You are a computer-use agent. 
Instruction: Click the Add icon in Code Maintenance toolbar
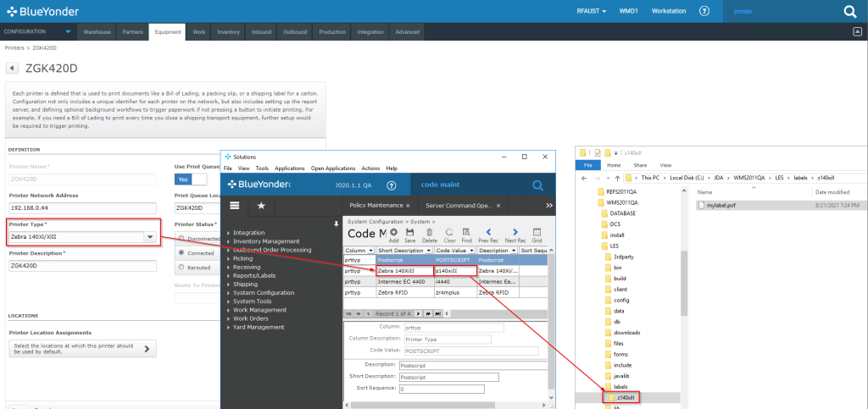click(x=393, y=233)
